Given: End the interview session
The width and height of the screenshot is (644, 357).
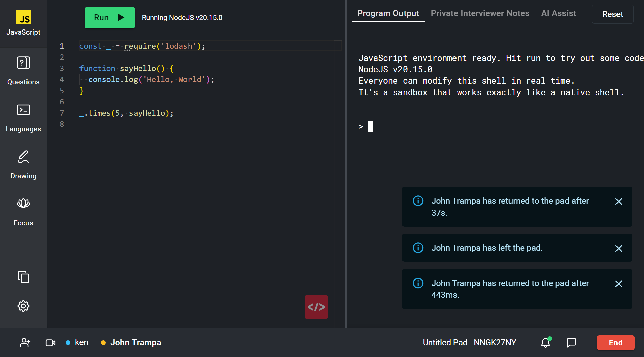Looking at the screenshot, I should (x=615, y=343).
